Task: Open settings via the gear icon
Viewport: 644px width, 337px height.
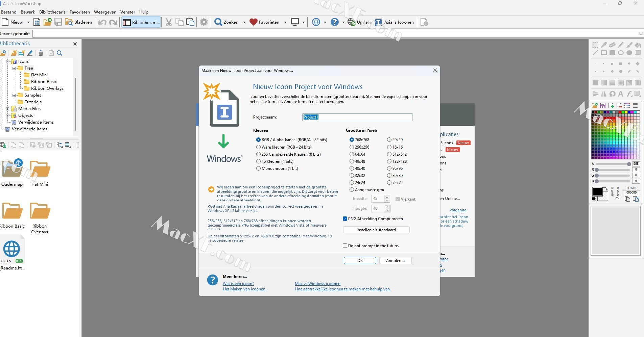Action: pos(204,22)
